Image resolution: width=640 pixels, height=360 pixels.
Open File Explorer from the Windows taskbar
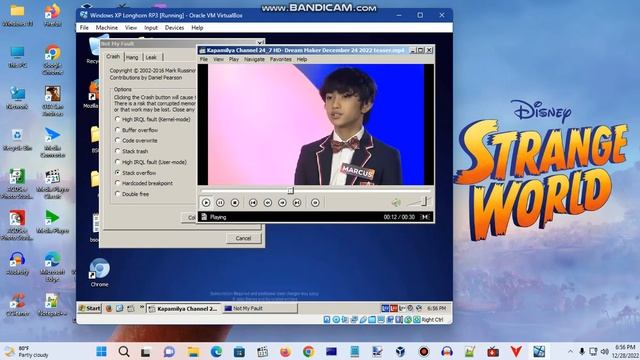(193, 351)
